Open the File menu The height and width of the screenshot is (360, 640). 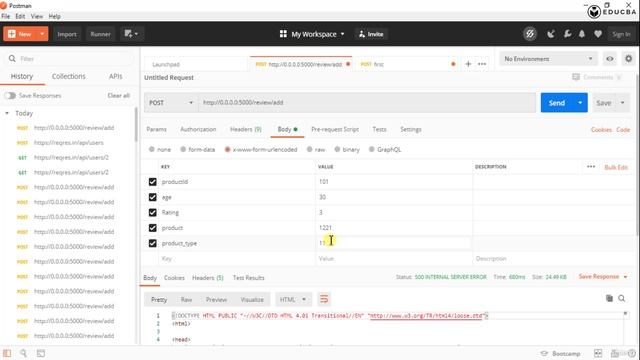(x=6, y=16)
